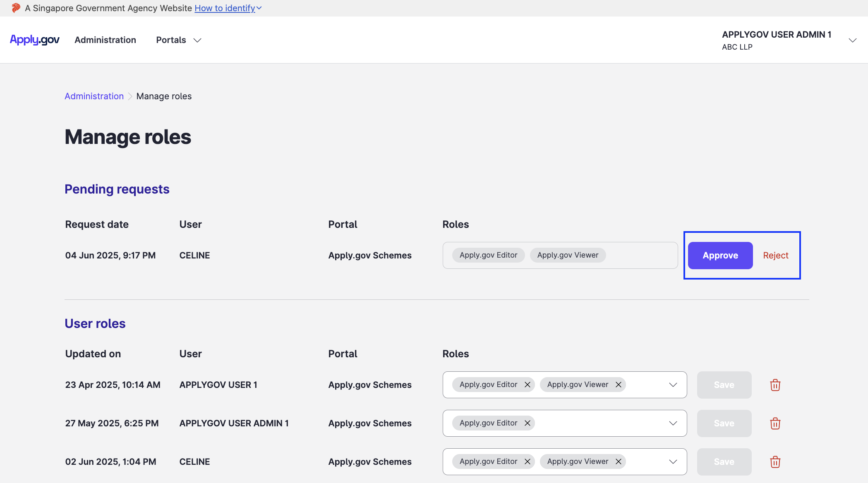Screen dimensions: 868x483
Task: Click Apply.gov Viewer tag in pending request
Action: [x=568, y=255]
